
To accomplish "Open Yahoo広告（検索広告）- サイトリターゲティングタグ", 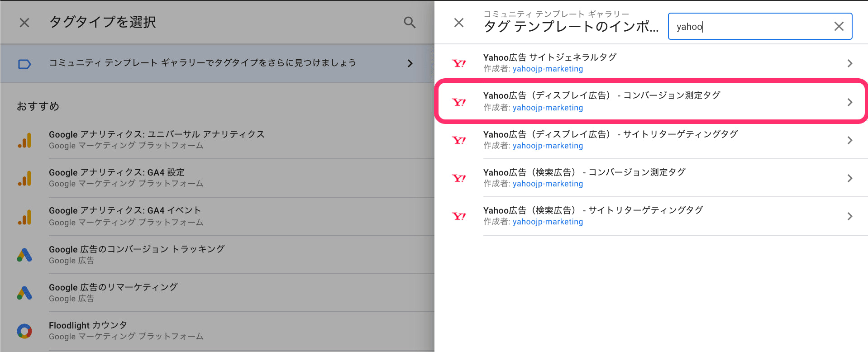I will click(x=651, y=216).
